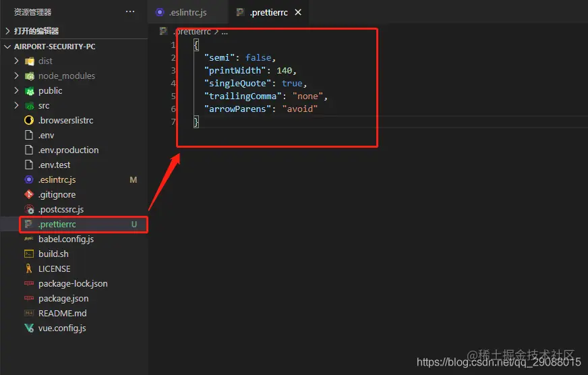Open the .postcssrc.js file
588x375 pixels.
pyautogui.click(x=61, y=209)
